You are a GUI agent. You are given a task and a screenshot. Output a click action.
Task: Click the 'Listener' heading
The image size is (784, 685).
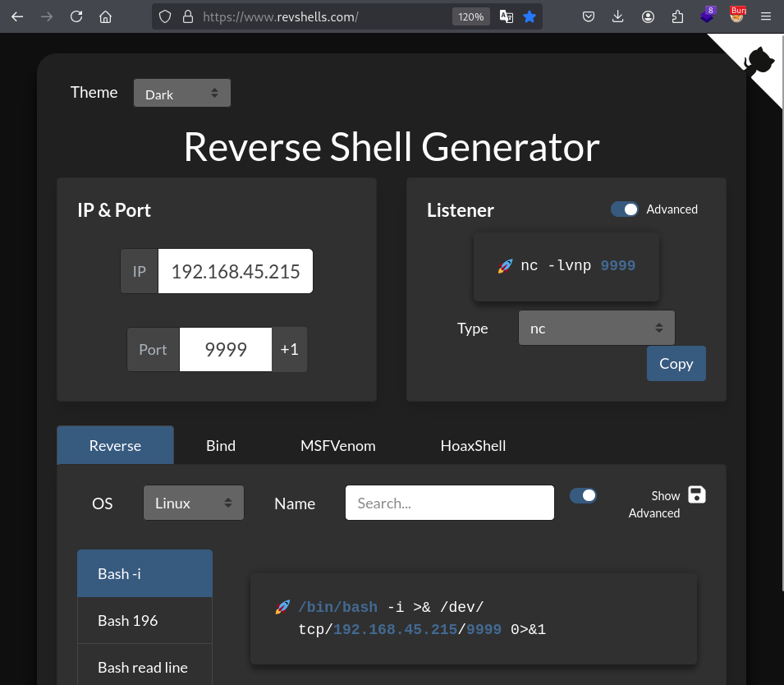click(x=461, y=210)
